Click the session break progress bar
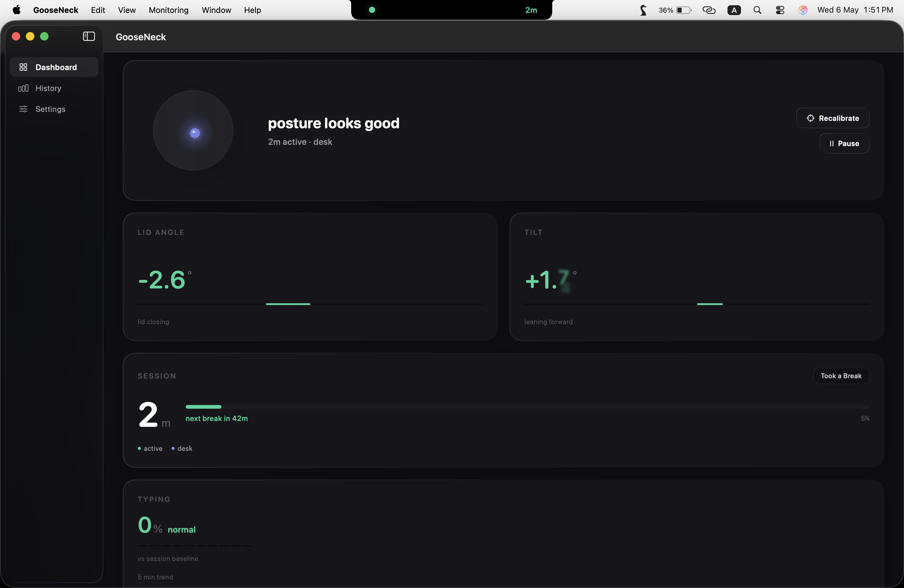904x588 pixels. click(527, 407)
